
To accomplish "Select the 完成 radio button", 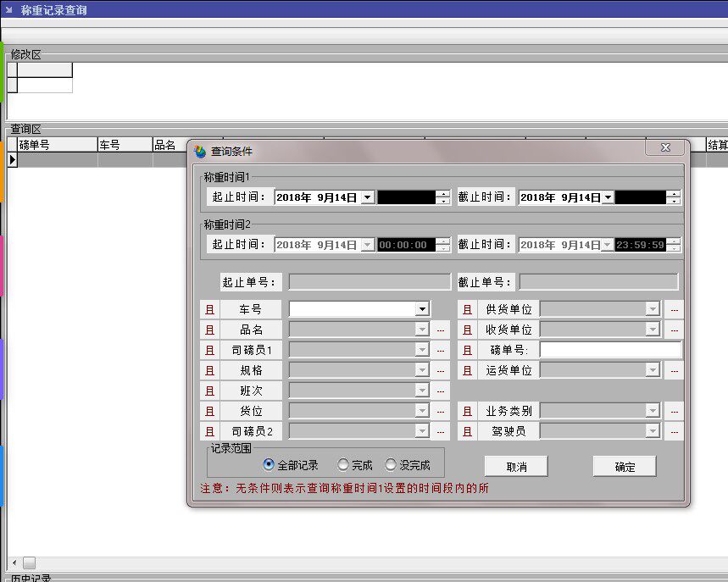I will coord(342,464).
